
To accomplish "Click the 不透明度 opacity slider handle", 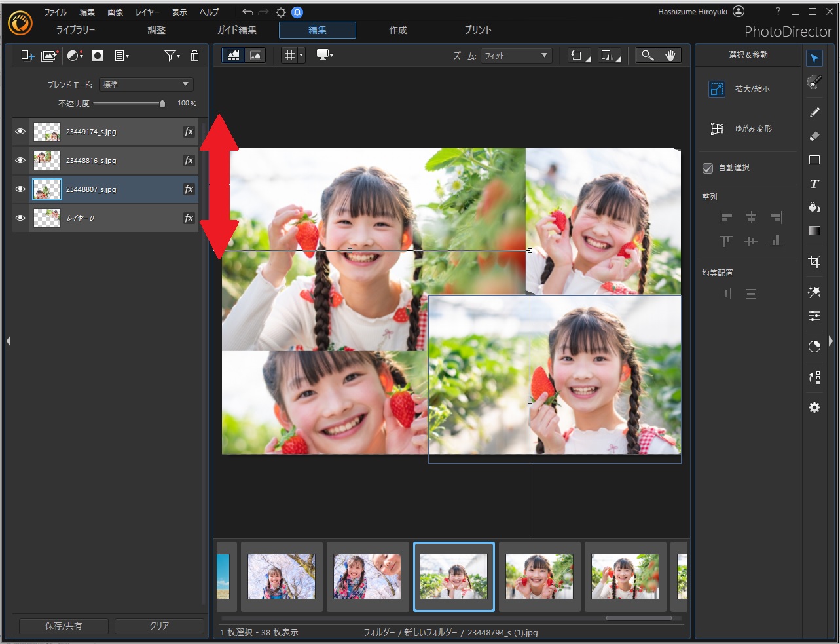I will 162,104.
